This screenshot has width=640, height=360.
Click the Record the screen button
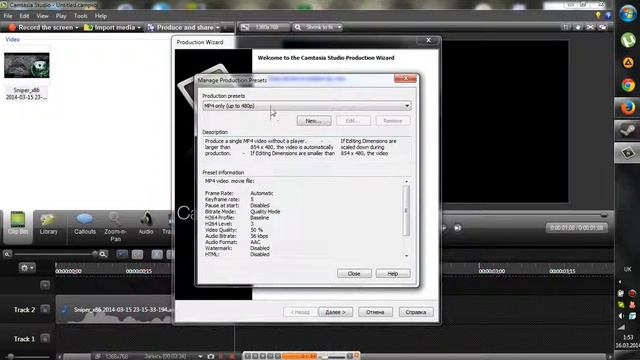[x=41, y=27]
